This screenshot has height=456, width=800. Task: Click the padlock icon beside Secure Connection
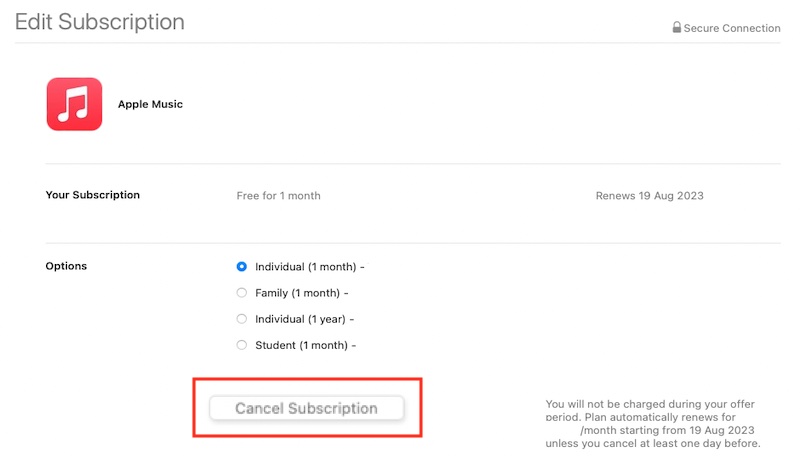[x=677, y=28]
